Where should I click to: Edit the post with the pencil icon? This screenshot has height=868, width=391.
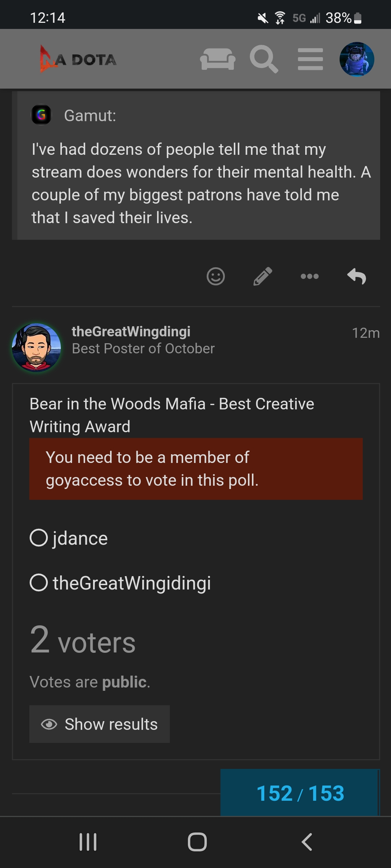[x=263, y=276]
